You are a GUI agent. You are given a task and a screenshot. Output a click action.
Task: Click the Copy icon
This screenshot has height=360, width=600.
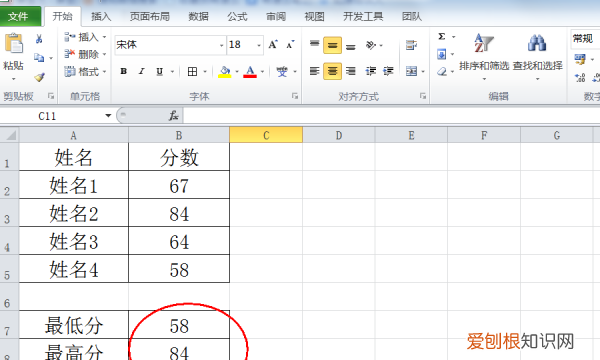point(39,57)
